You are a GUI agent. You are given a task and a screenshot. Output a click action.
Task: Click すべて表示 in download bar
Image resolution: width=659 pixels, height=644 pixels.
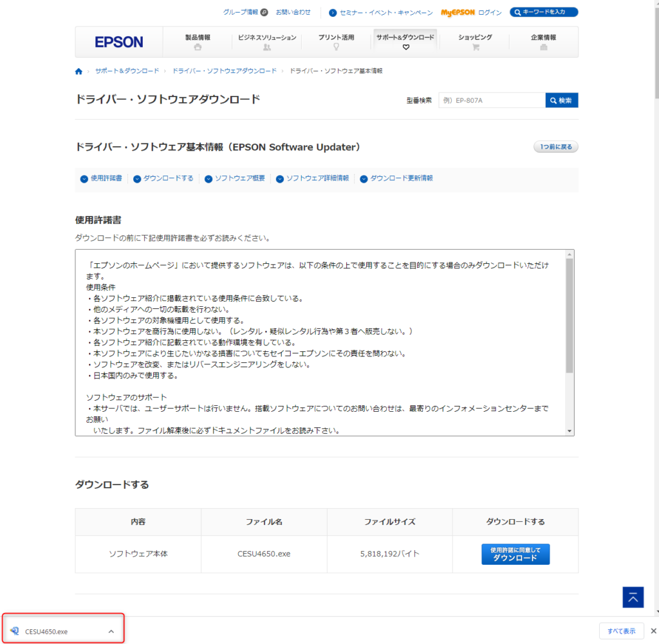point(621,631)
